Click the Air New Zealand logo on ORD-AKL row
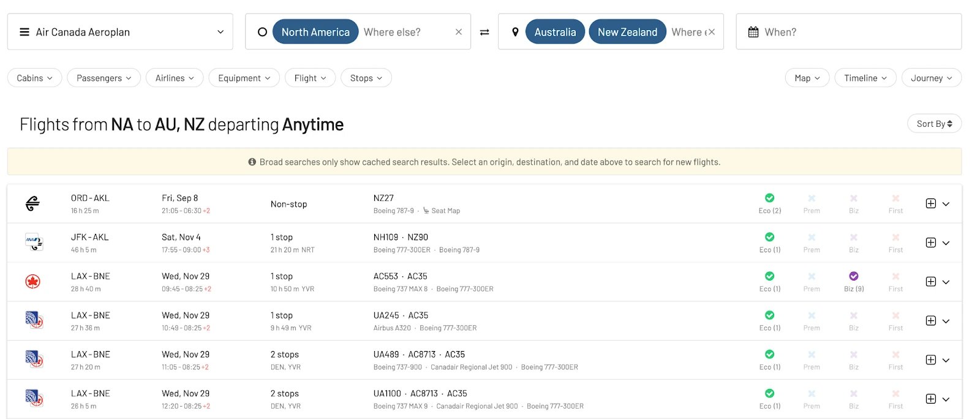Image resolution: width=980 pixels, height=419 pixels. point(33,203)
